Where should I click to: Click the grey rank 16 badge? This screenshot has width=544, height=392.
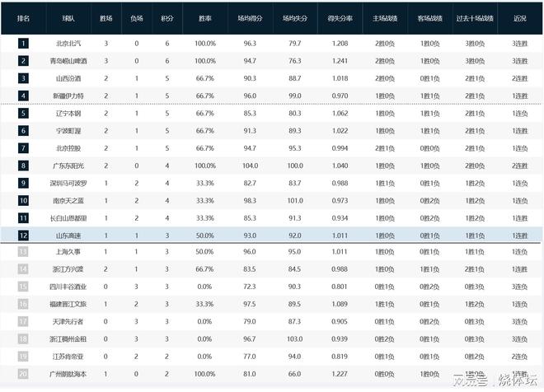click(x=23, y=304)
